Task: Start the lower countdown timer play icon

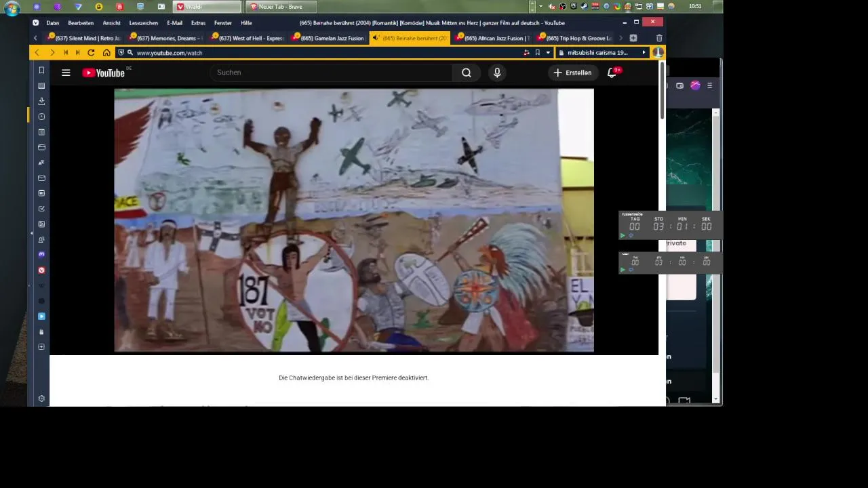Action: coord(623,270)
